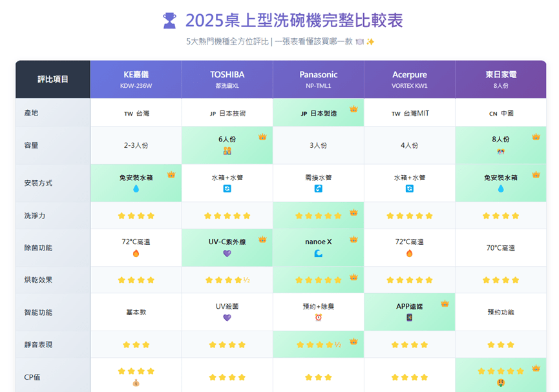Click the refresh icon under Panasonic 需接水管
Image resolution: width=559 pixels, height=392 pixels.
(319, 189)
